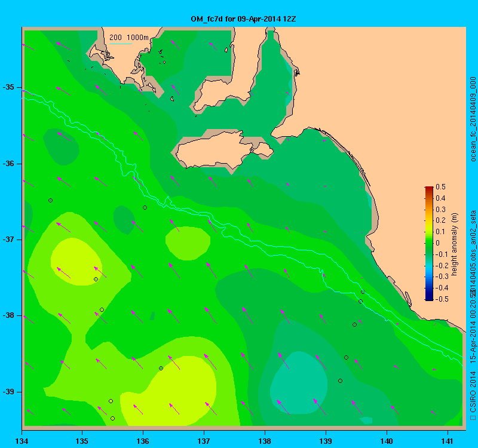
Task: Click latitude label '-37' on y-axis
Action: 8,240
